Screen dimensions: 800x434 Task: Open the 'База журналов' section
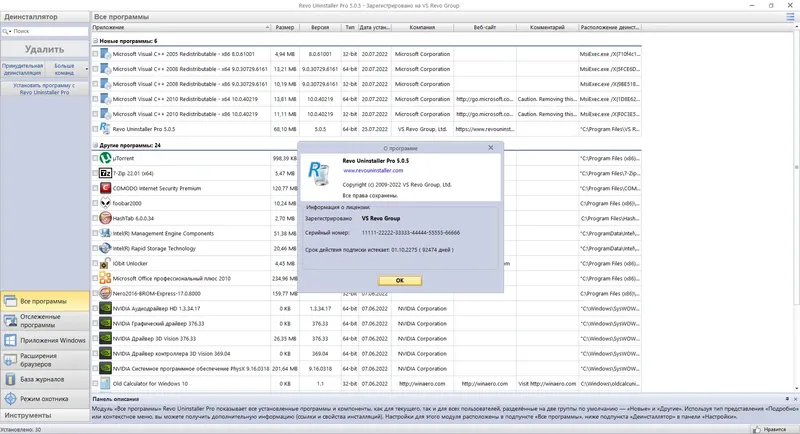45,379
